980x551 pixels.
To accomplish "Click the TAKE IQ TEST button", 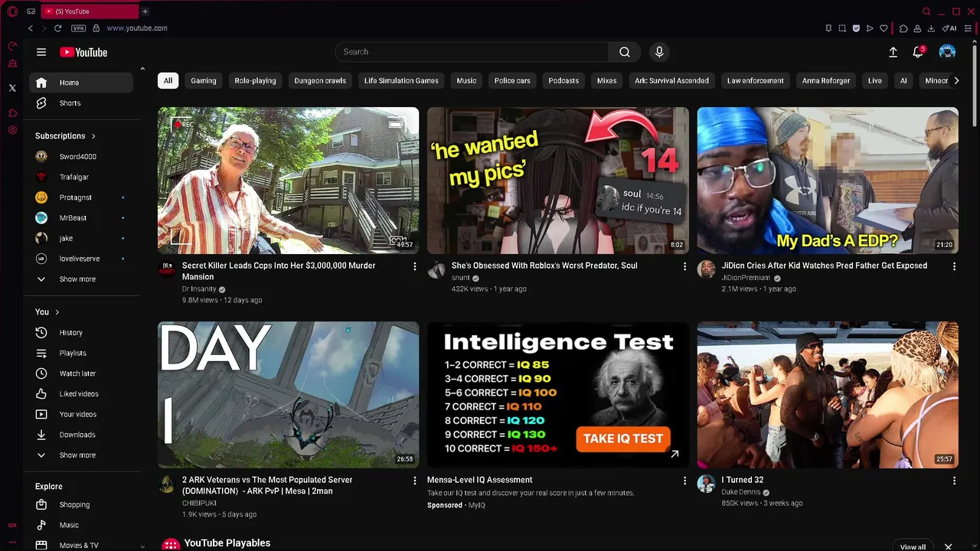I will pyautogui.click(x=623, y=439).
